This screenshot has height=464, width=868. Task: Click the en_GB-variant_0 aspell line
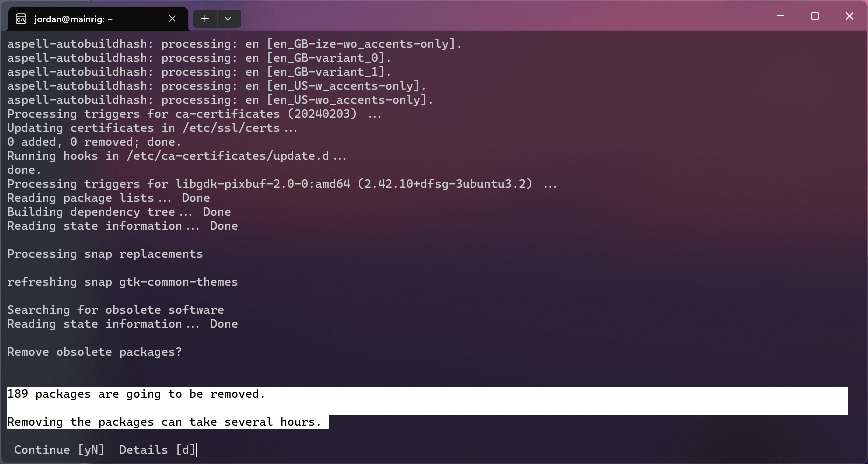(199, 58)
